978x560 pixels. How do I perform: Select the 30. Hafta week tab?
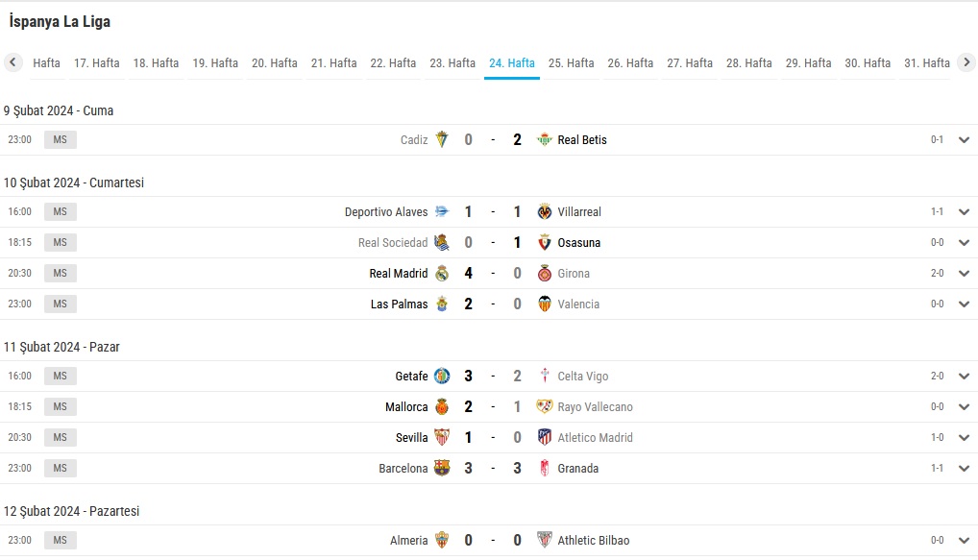point(868,63)
